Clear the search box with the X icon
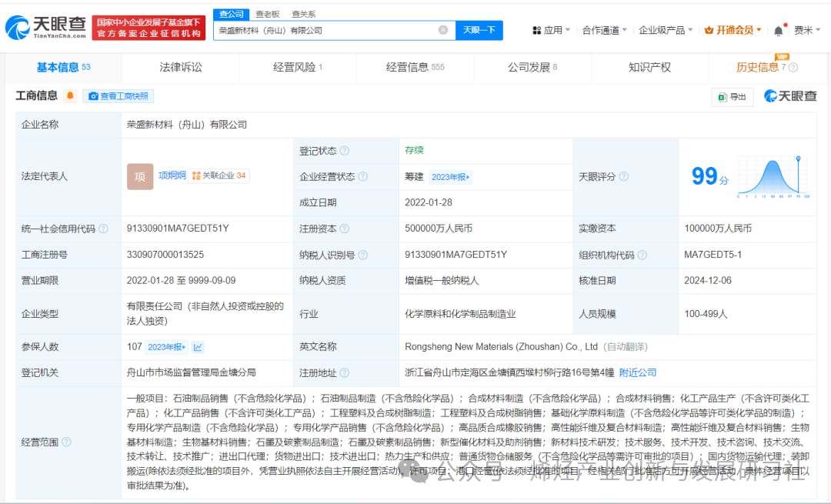The height and width of the screenshot is (504, 831). pos(443,30)
